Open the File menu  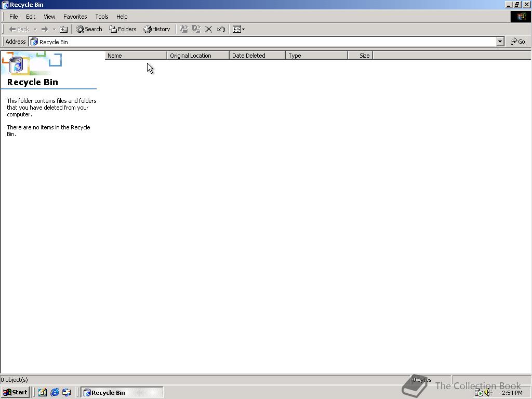click(x=14, y=17)
